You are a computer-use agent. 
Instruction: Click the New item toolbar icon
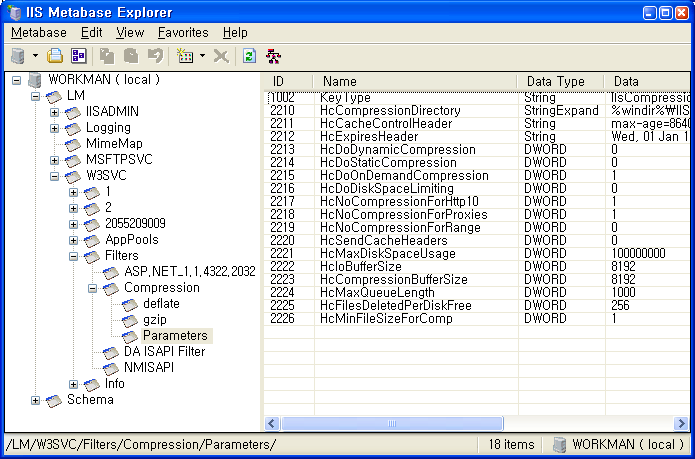(x=184, y=56)
